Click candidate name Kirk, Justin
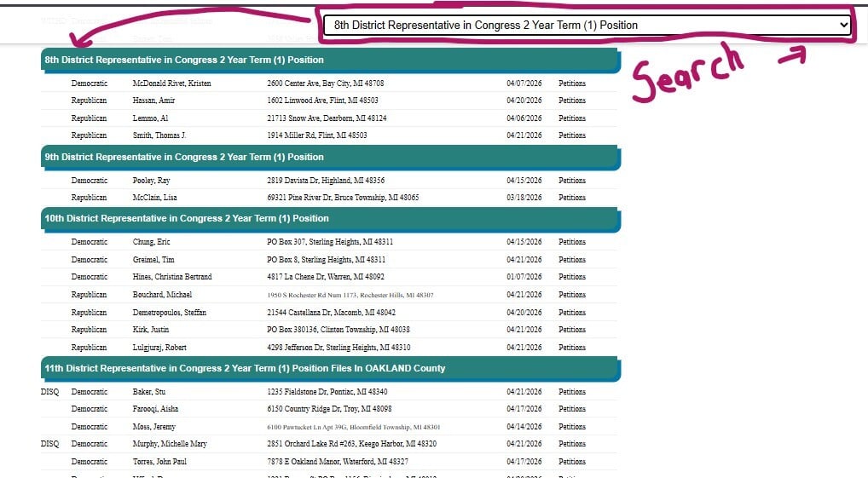868x478 pixels. (x=151, y=329)
